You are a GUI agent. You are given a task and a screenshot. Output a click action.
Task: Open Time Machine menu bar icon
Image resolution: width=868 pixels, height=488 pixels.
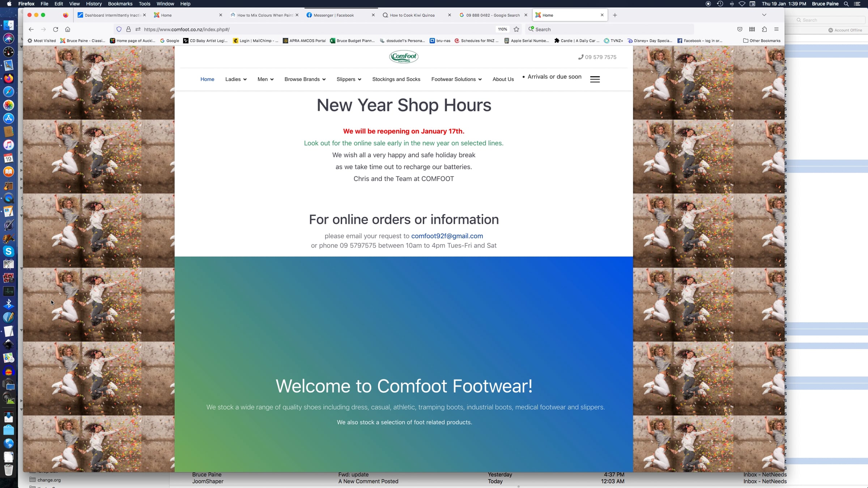[x=720, y=4]
